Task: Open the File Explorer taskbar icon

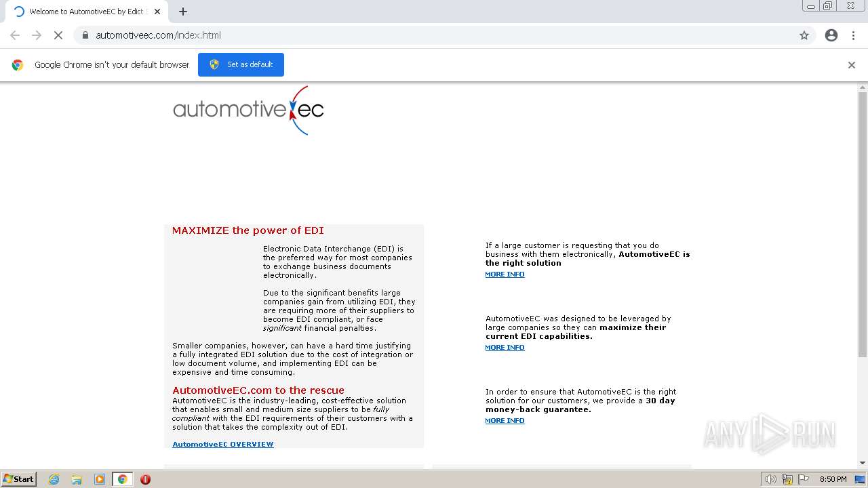Action: 77,479
